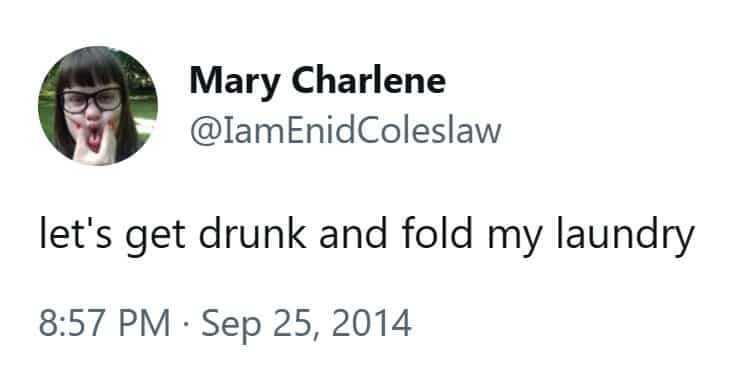The image size is (733, 383).
Task: Click the dot separator between time and date
Action: point(186,324)
